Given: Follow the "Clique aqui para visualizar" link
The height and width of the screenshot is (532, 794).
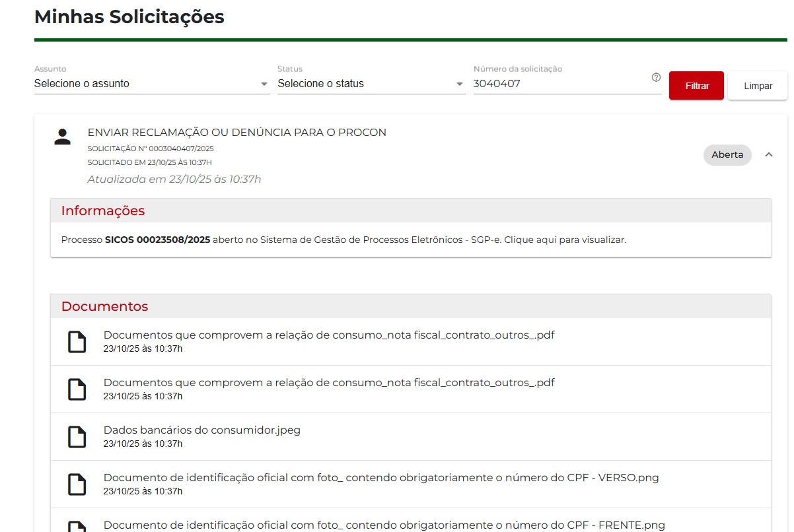Looking at the screenshot, I should tap(565, 240).
